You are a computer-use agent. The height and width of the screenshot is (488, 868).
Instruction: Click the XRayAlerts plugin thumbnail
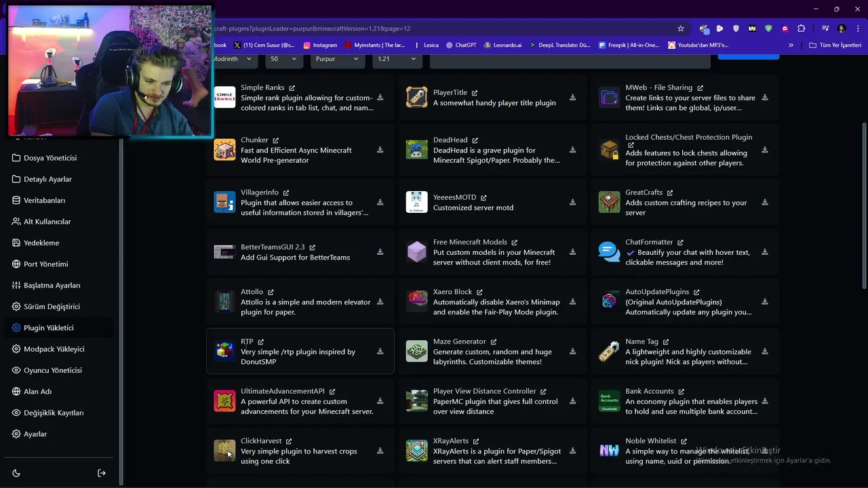coord(417,451)
